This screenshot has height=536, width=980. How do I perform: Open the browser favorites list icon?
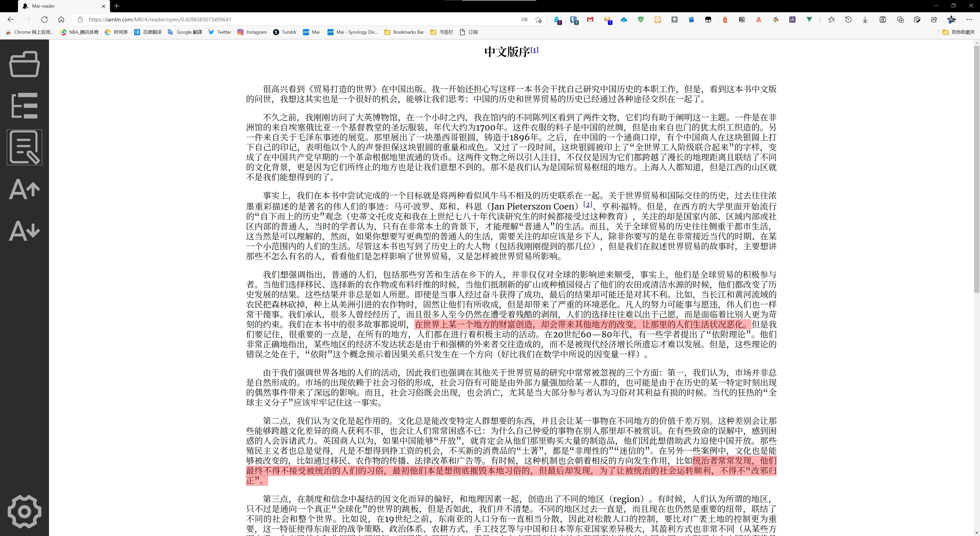(831, 19)
